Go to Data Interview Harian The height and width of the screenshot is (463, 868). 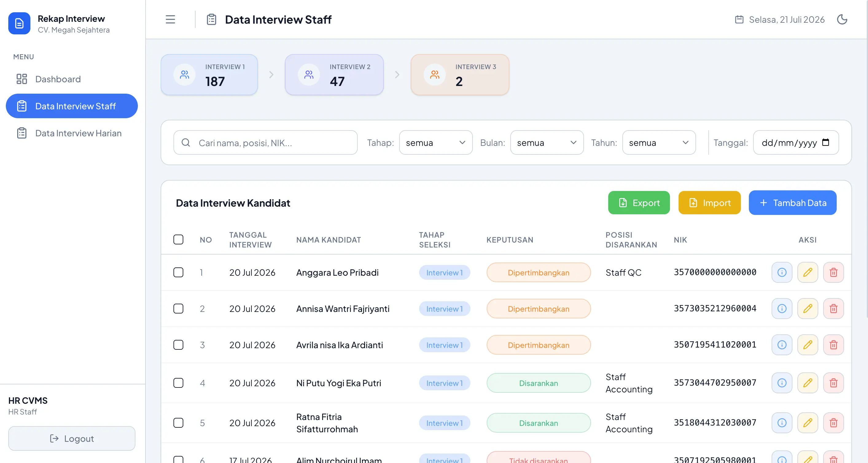point(72,133)
